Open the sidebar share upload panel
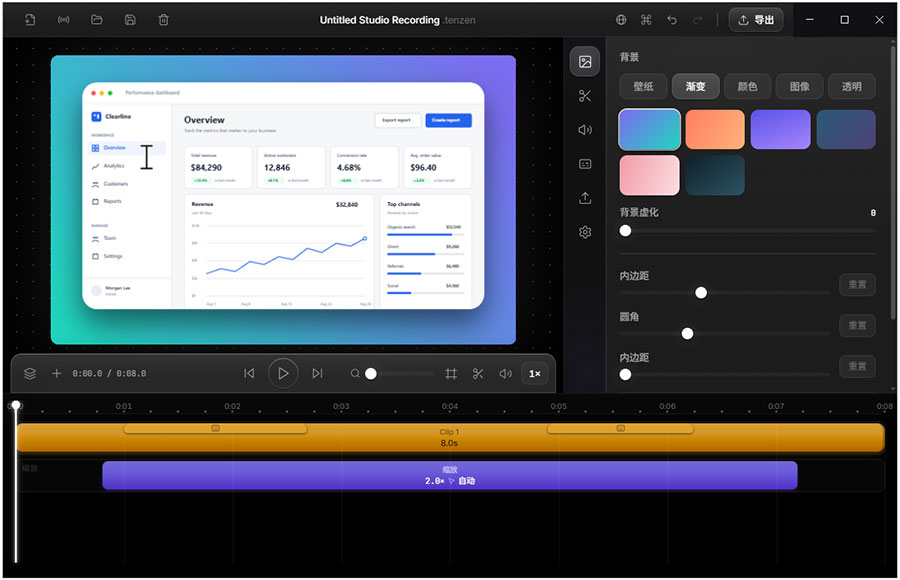900x580 pixels. click(585, 198)
